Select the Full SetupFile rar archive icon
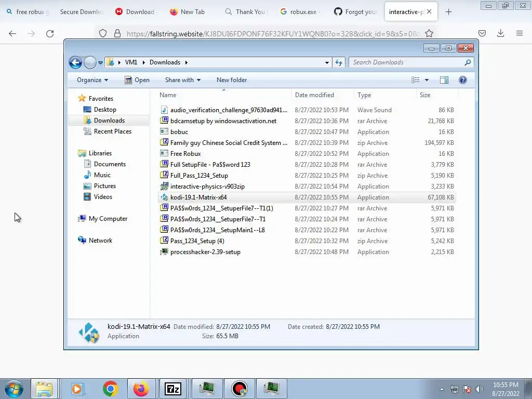This screenshot has height=399, width=532. tap(164, 164)
